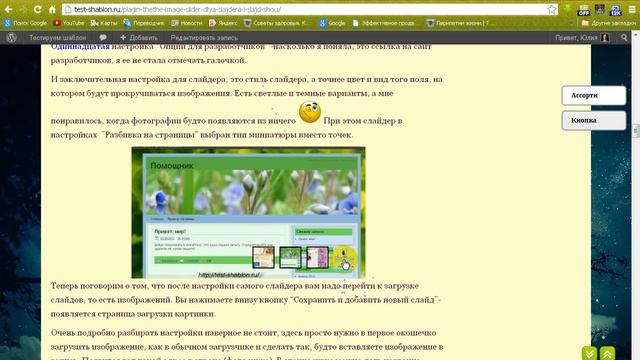Open the Переводчик bookmark
Viewport: 640px width, 360px height.
[x=143, y=23]
